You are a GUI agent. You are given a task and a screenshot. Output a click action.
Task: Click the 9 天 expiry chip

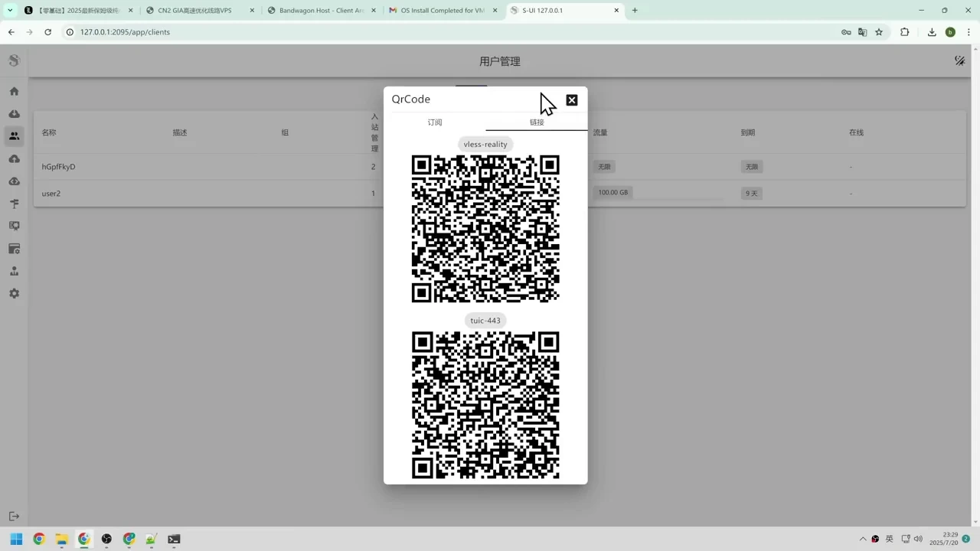[752, 194]
